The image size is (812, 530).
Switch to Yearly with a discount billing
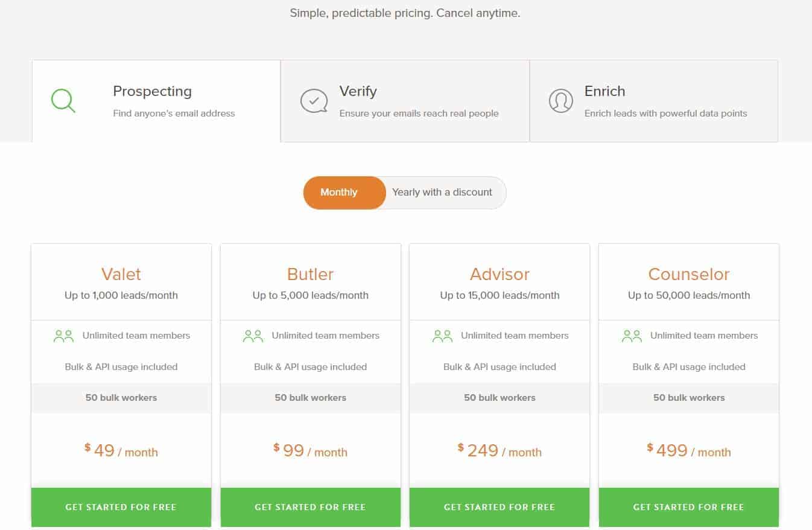pyautogui.click(x=442, y=193)
